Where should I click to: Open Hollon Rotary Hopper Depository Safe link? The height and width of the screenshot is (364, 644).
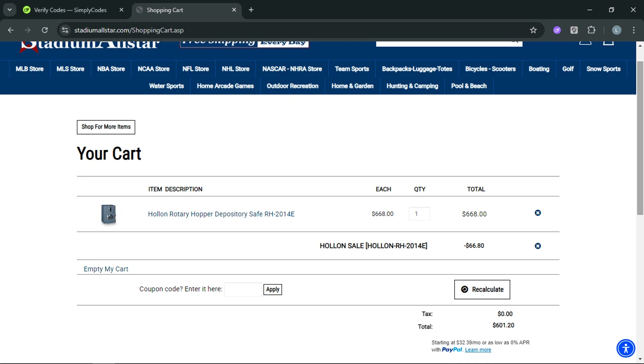[x=221, y=214]
